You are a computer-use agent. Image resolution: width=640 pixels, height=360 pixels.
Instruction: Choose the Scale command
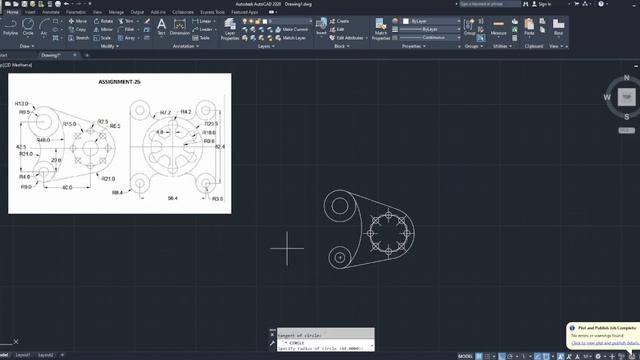pos(102,38)
